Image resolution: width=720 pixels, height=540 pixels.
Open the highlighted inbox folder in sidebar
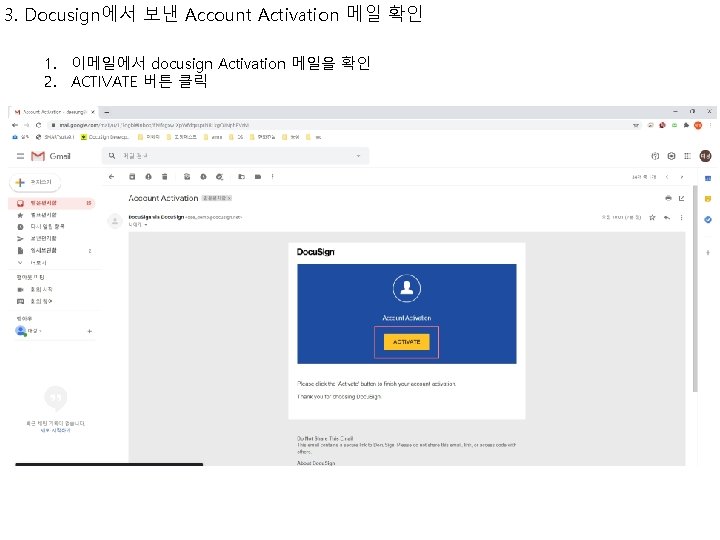(51, 203)
